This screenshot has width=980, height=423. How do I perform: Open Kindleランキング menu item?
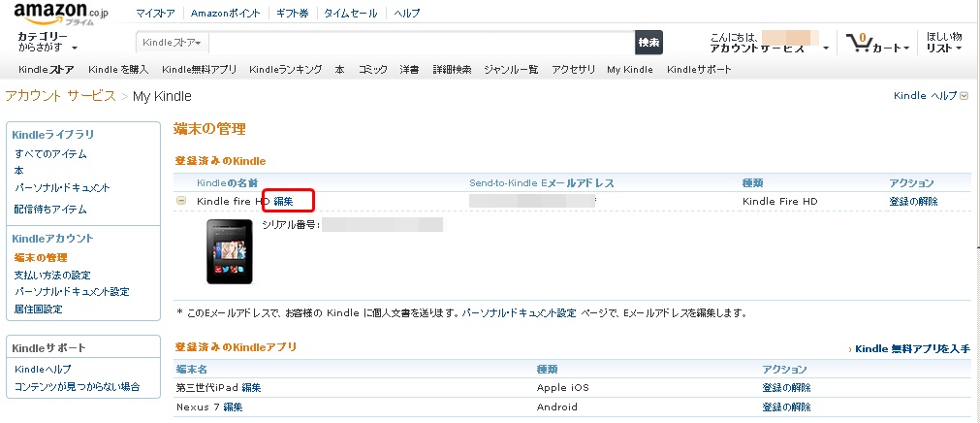pos(285,70)
